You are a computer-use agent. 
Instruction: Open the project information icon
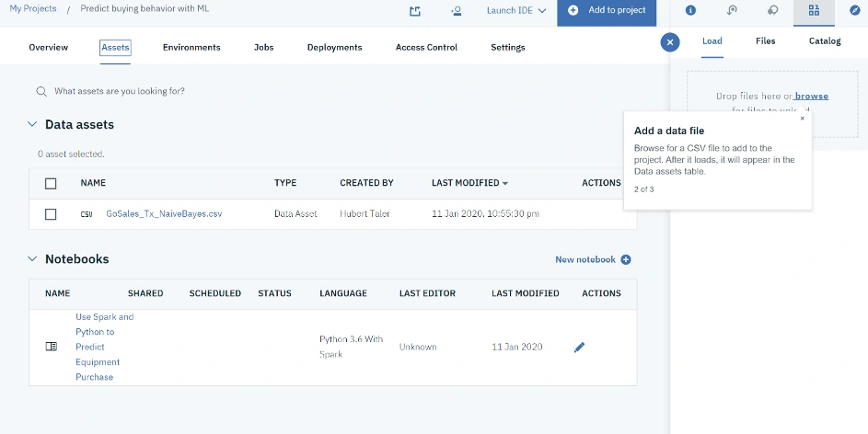pyautogui.click(x=690, y=10)
